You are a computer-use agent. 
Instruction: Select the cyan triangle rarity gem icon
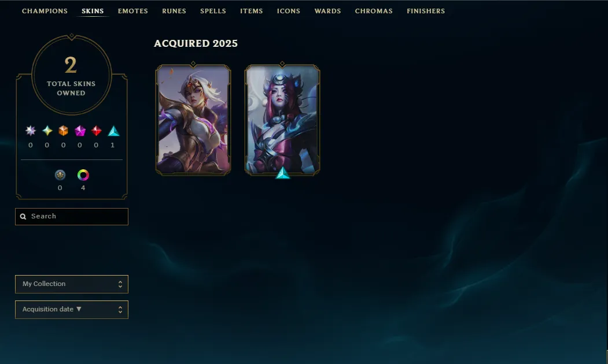pyautogui.click(x=113, y=131)
